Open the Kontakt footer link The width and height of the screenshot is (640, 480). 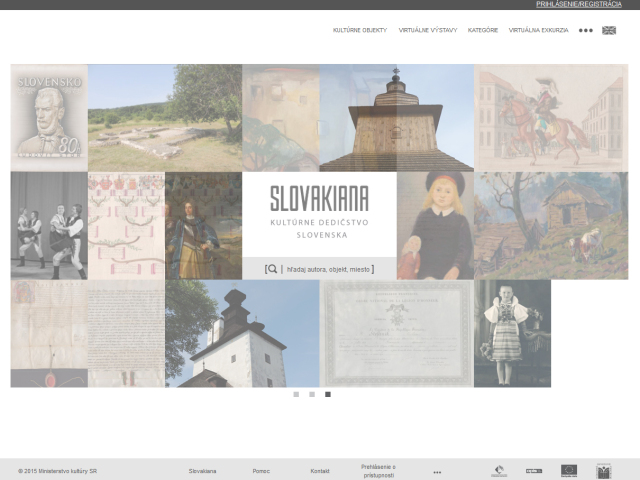(x=320, y=471)
